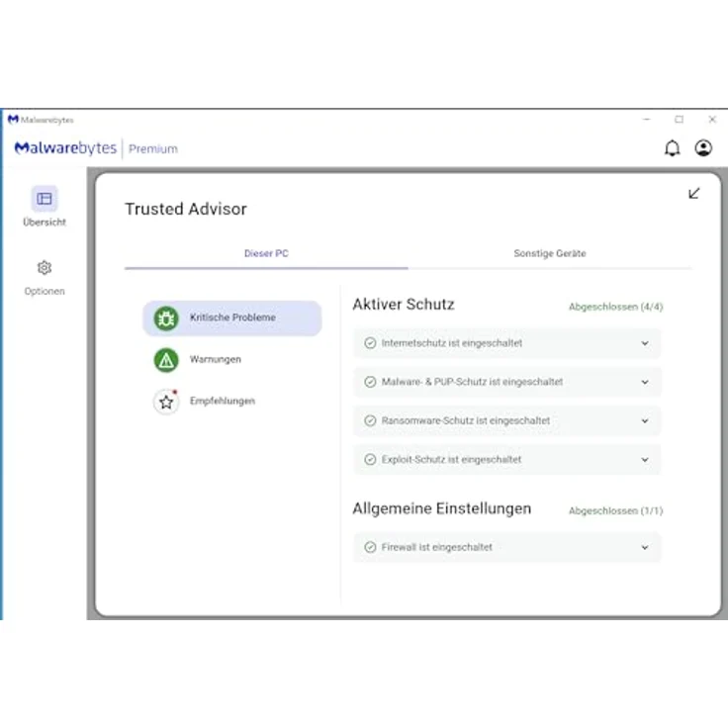Click checkmark icon beside Internetschutz
This screenshot has height=728, width=728.
pos(370,343)
